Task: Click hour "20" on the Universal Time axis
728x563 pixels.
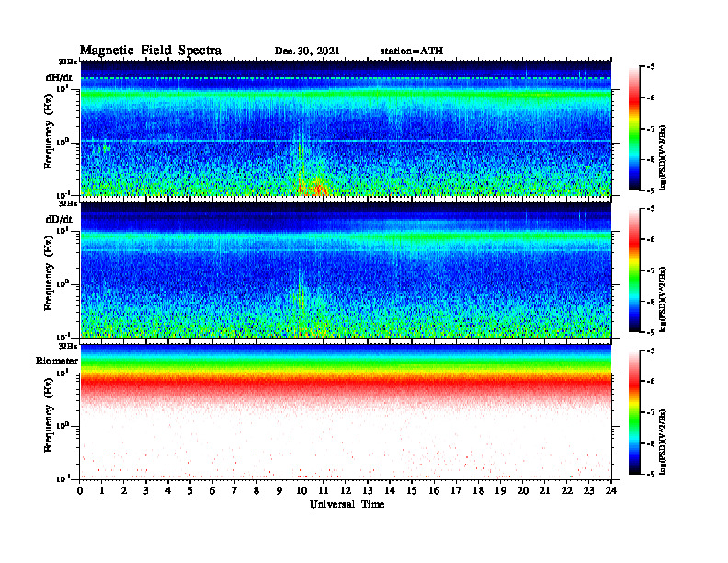Action: tap(523, 490)
